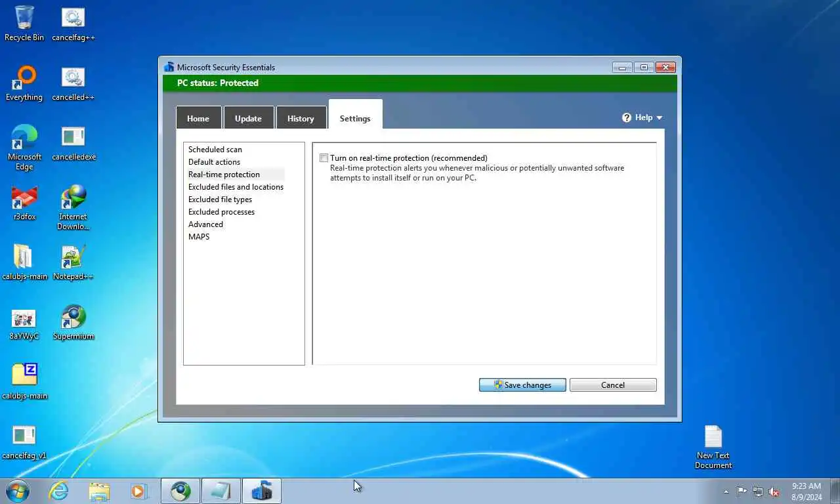
Task: Select Excluded processes in settings list
Action: click(x=222, y=212)
